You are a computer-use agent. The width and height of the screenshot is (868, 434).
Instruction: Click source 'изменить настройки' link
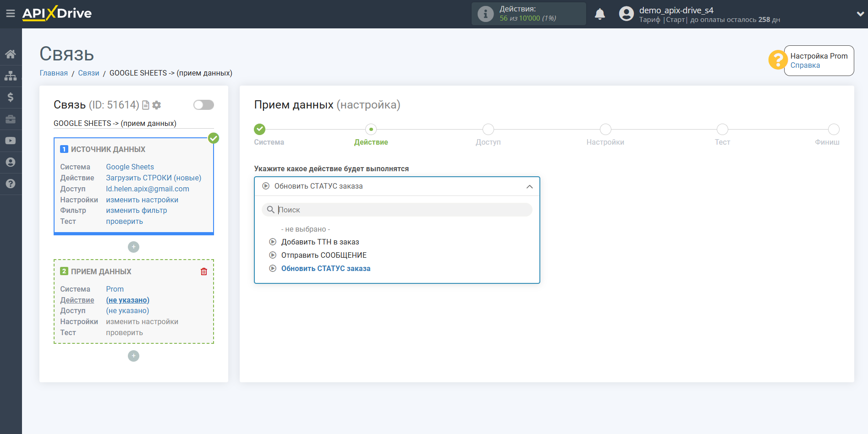tap(142, 200)
